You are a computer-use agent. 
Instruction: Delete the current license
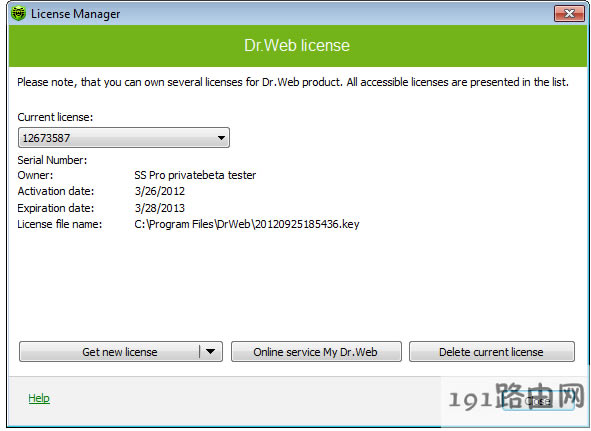tap(491, 351)
